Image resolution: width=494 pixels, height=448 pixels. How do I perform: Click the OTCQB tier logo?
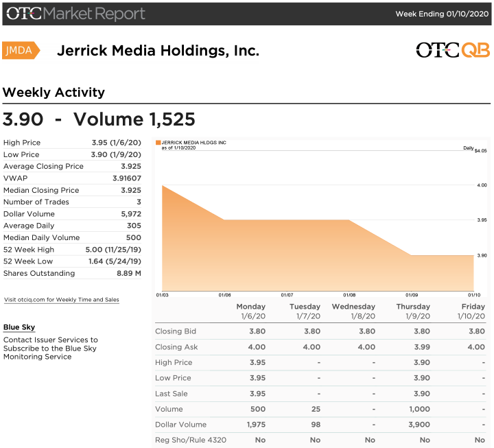pyautogui.click(x=453, y=50)
